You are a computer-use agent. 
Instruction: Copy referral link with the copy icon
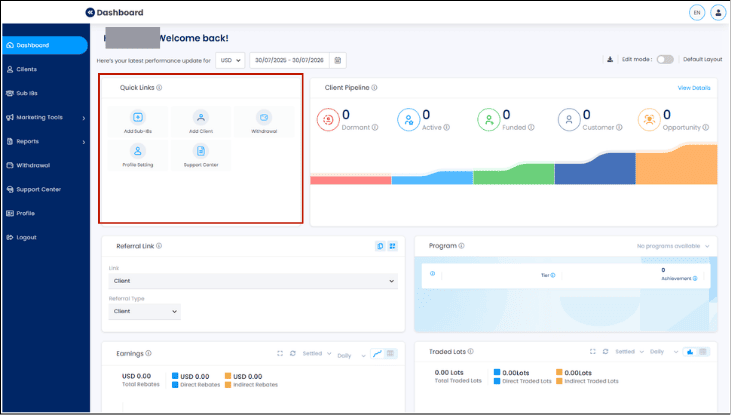tap(380, 246)
